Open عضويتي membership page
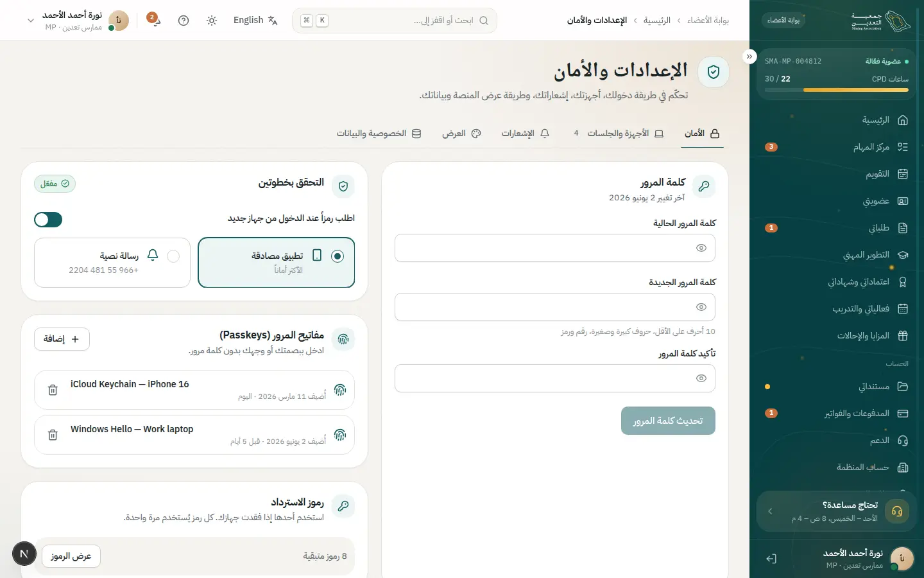The height and width of the screenshot is (578, 924). (x=837, y=201)
